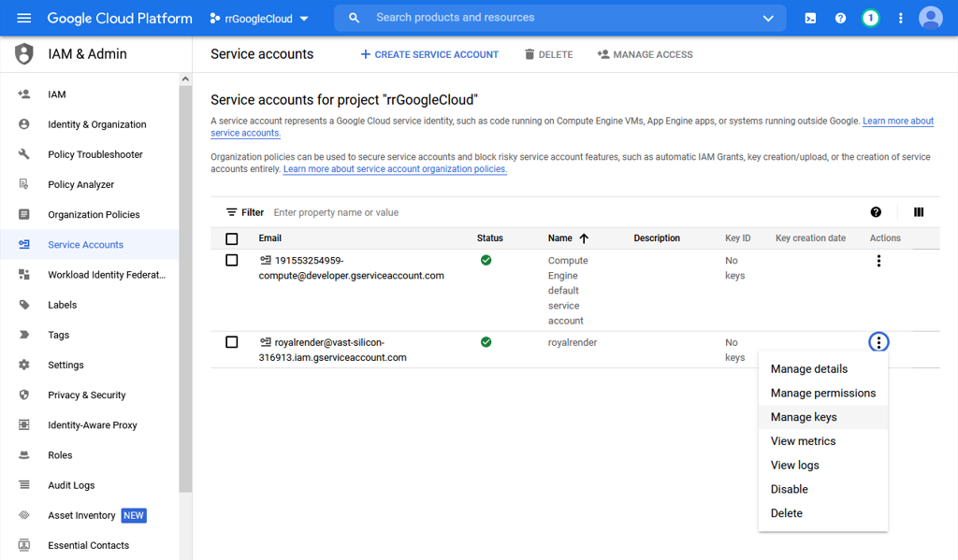The height and width of the screenshot is (560, 958).
Task: Open the hamburger navigation menu
Action: pyautogui.click(x=23, y=19)
